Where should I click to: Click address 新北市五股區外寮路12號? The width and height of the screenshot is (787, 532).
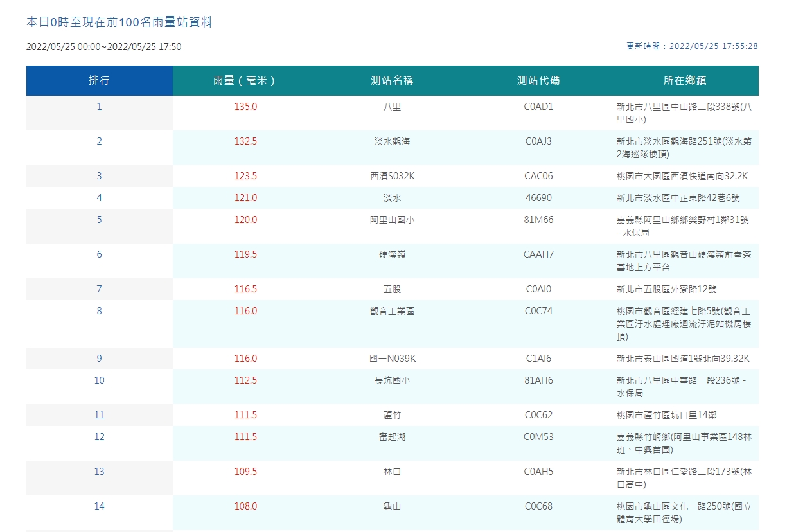coord(667,289)
